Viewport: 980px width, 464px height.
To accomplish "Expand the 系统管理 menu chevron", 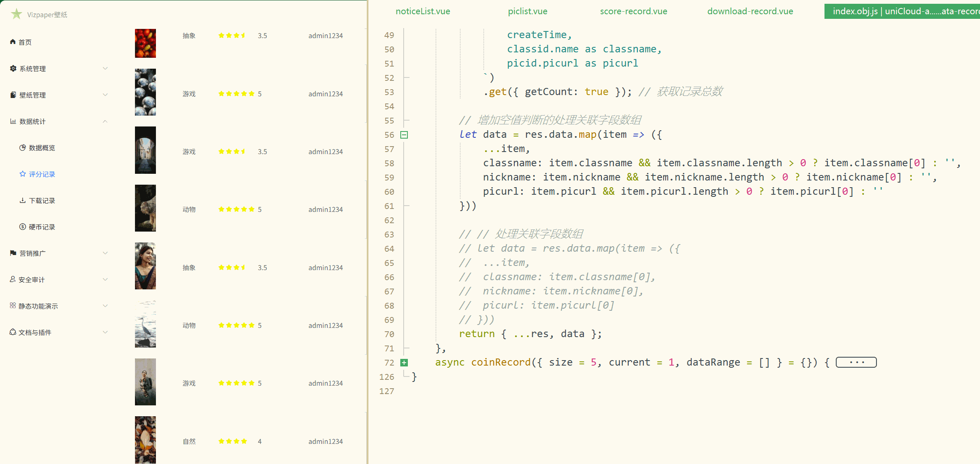I will [105, 68].
